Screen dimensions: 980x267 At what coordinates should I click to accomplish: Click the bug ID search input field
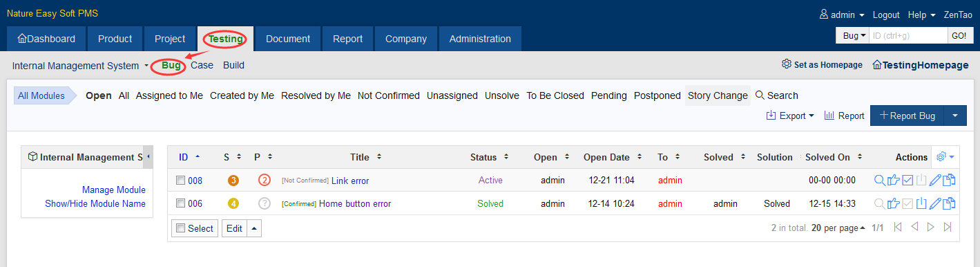907,35
